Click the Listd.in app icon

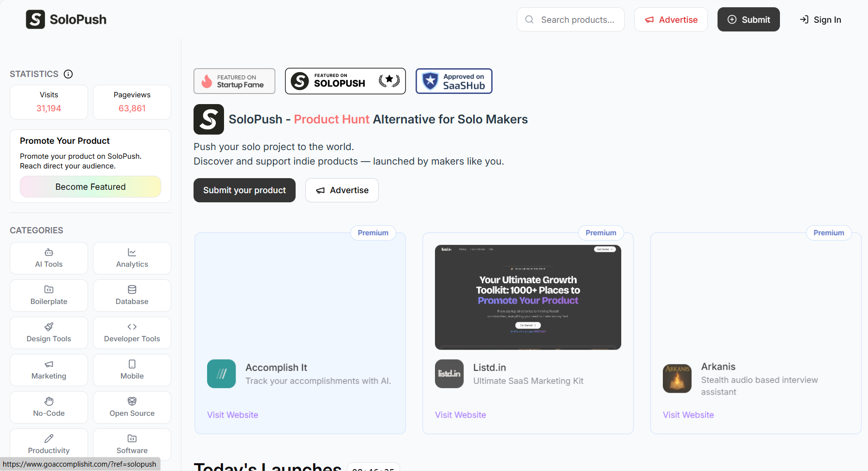(449, 374)
